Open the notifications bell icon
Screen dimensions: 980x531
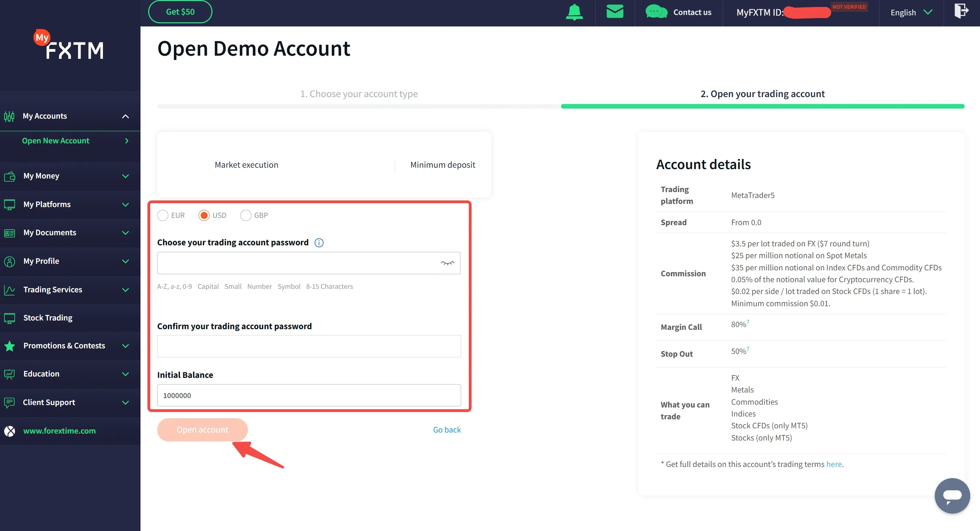tap(574, 12)
